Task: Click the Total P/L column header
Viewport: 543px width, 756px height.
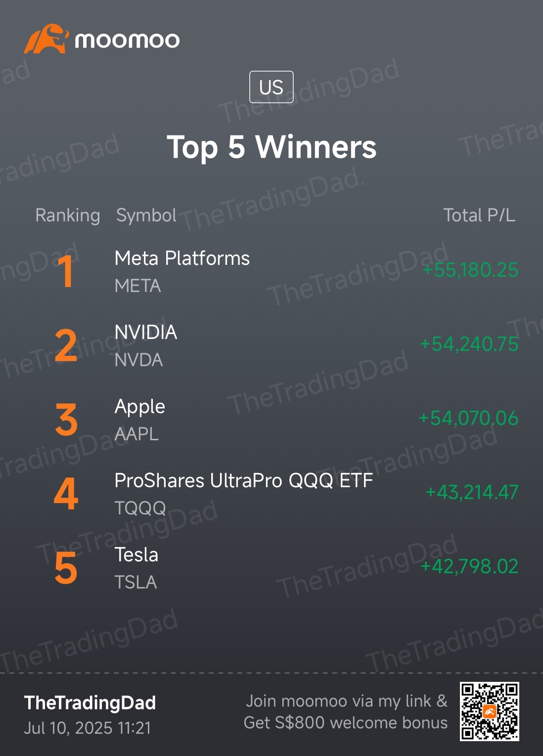Action: [479, 215]
